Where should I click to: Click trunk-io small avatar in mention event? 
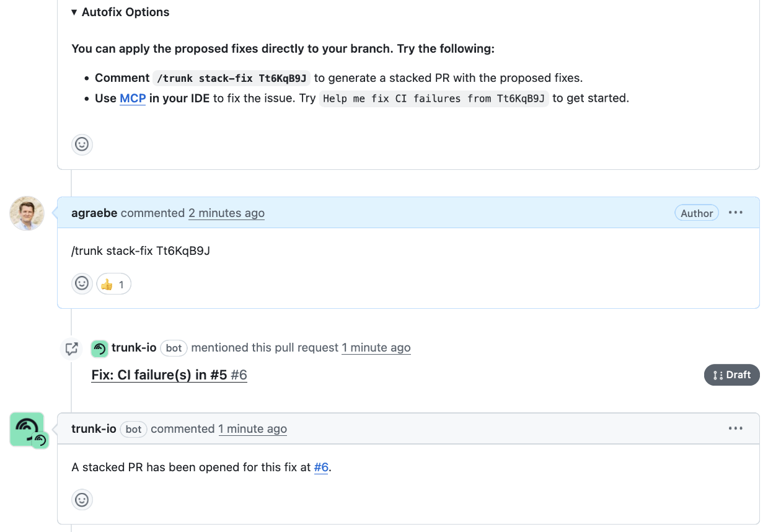(100, 348)
